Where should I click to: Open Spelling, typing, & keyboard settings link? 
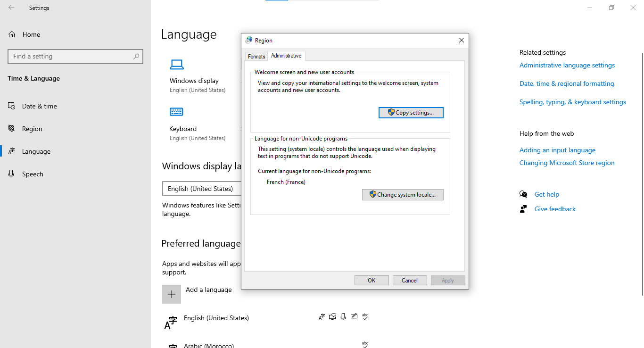(x=573, y=102)
